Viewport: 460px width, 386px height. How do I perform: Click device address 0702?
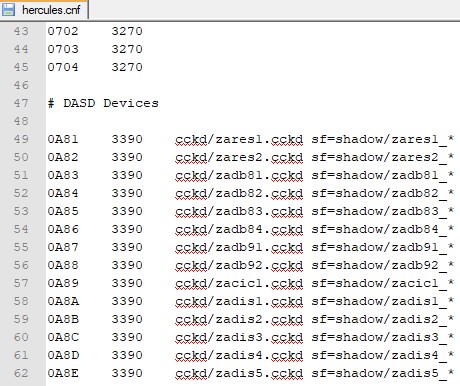click(63, 31)
